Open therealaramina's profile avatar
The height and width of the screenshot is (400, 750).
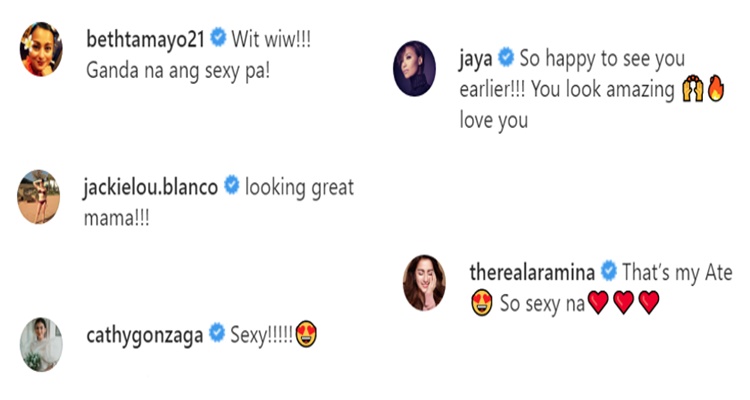425,280
